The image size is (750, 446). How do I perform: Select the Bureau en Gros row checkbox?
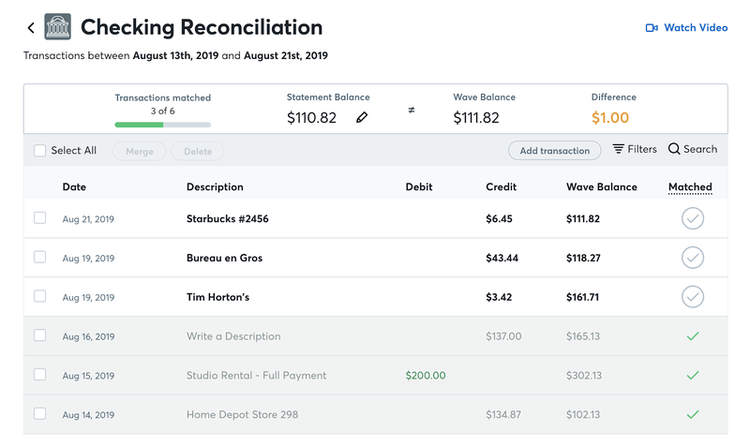[40, 257]
